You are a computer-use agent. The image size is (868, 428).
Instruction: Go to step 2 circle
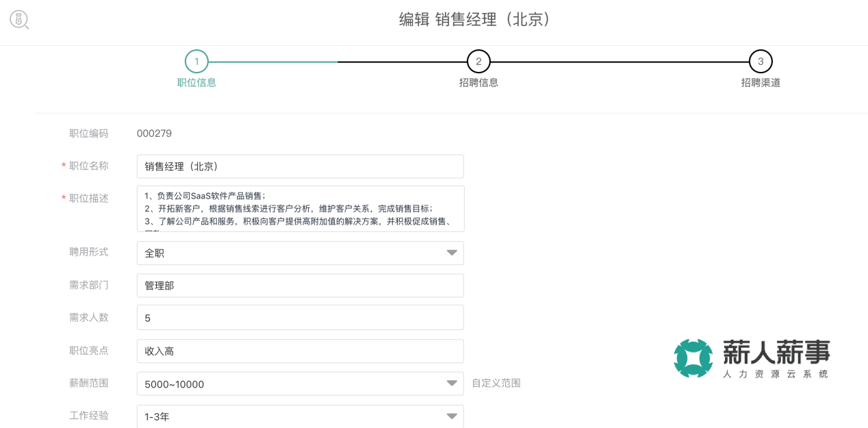(478, 62)
